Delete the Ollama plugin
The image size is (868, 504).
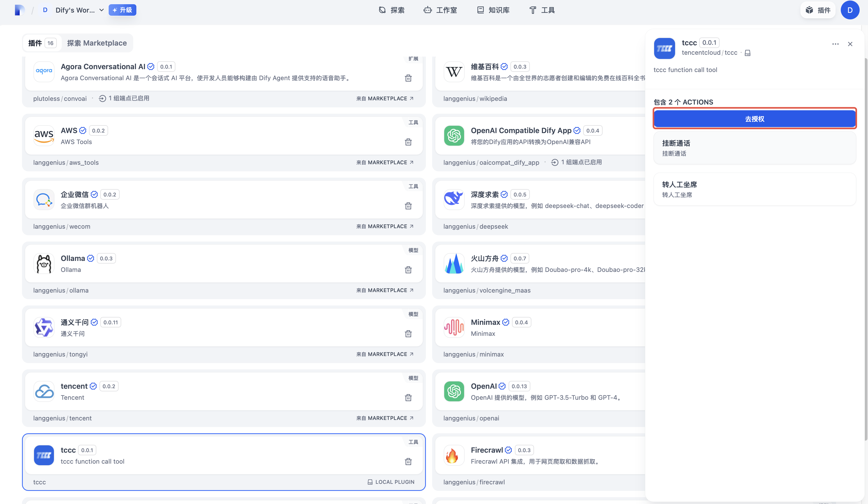[x=408, y=270]
